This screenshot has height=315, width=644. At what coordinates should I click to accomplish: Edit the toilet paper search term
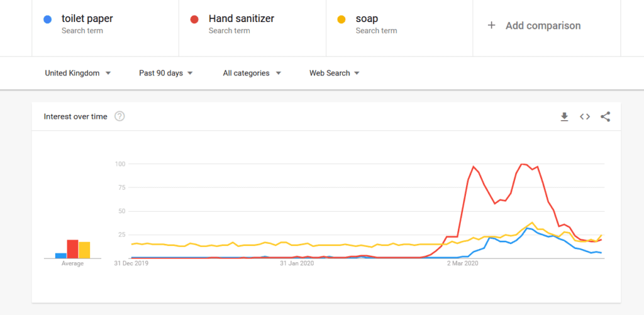pyautogui.click(x=87, y=19)
